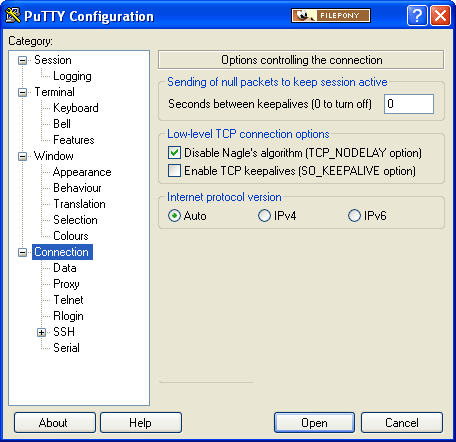Open the Proxy category

(x=66, y=284)
